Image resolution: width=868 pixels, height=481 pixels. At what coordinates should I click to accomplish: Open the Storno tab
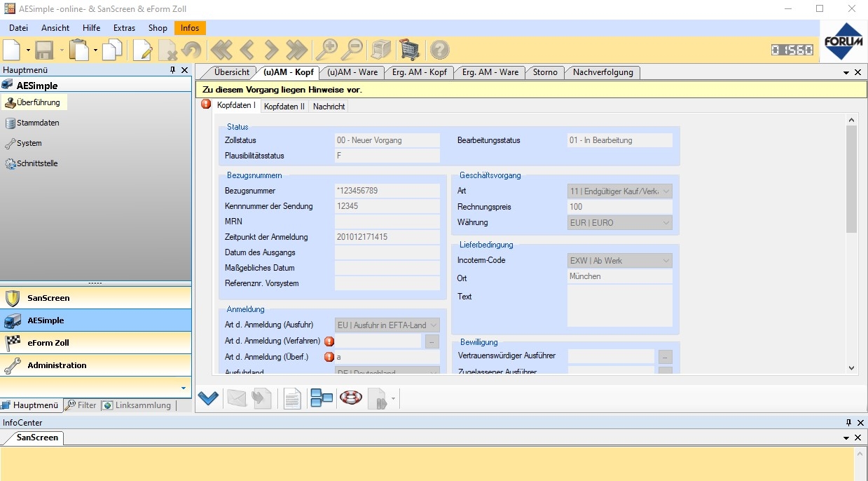click(x=545, y=72)
